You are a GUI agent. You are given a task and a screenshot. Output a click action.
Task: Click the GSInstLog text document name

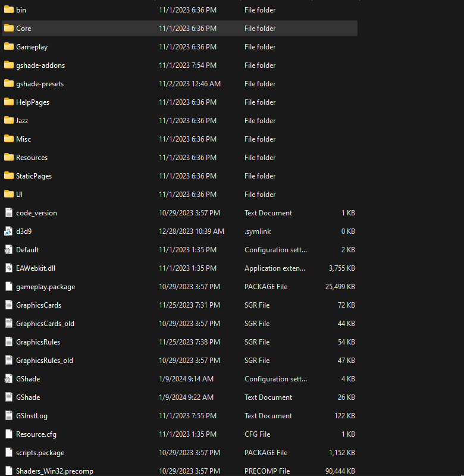(x=32, y=416)
